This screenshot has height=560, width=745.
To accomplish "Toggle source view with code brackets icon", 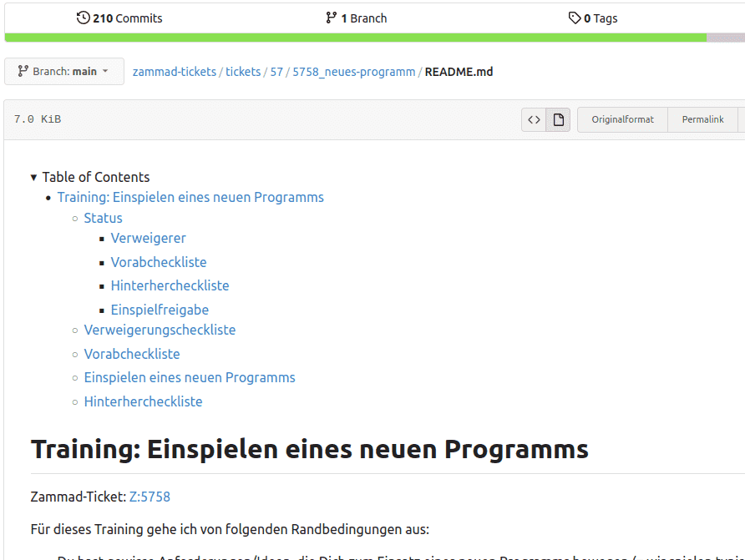I will 534,119.
